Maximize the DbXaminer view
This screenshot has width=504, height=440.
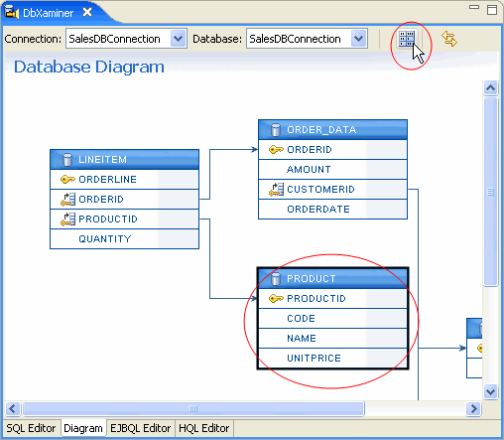point(492,10)
